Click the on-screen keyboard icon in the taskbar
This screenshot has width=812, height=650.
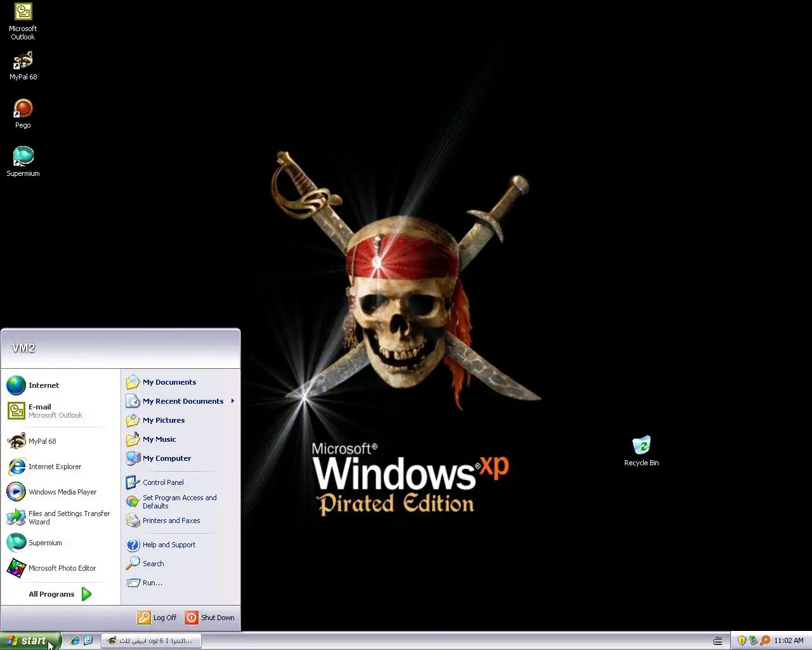click(718, 640)
